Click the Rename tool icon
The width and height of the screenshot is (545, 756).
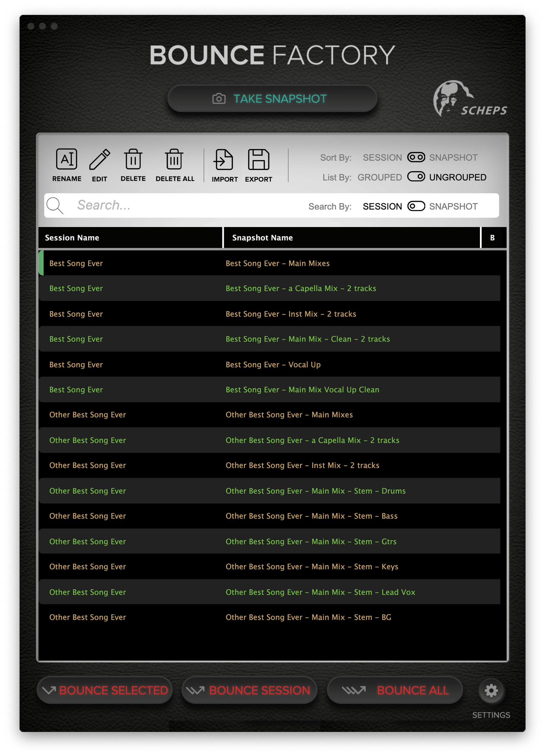(x=67, y=158)
